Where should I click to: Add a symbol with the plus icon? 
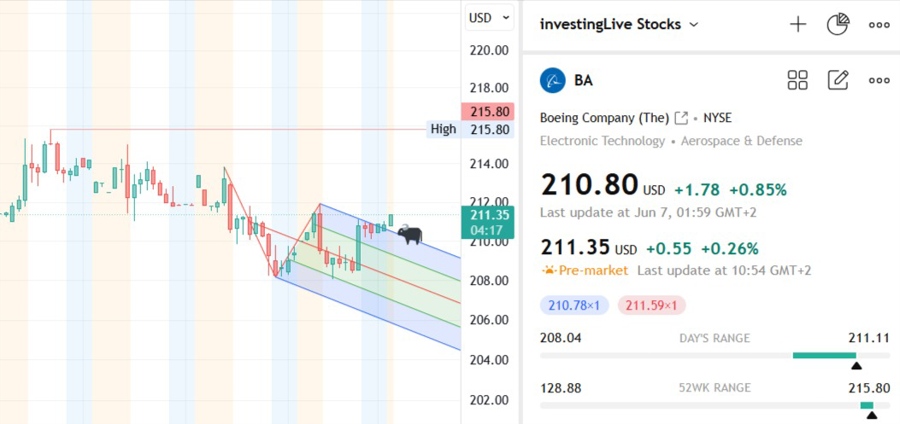[x=798, y=25]
